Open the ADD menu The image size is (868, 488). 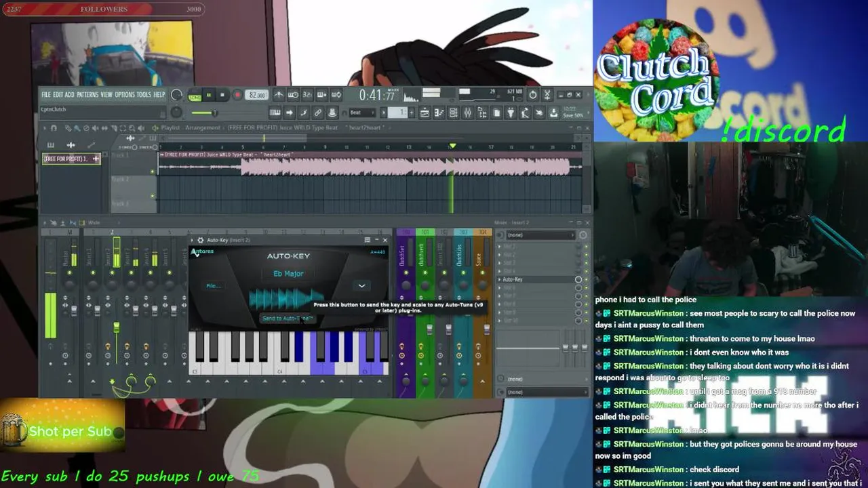(70, 95)
